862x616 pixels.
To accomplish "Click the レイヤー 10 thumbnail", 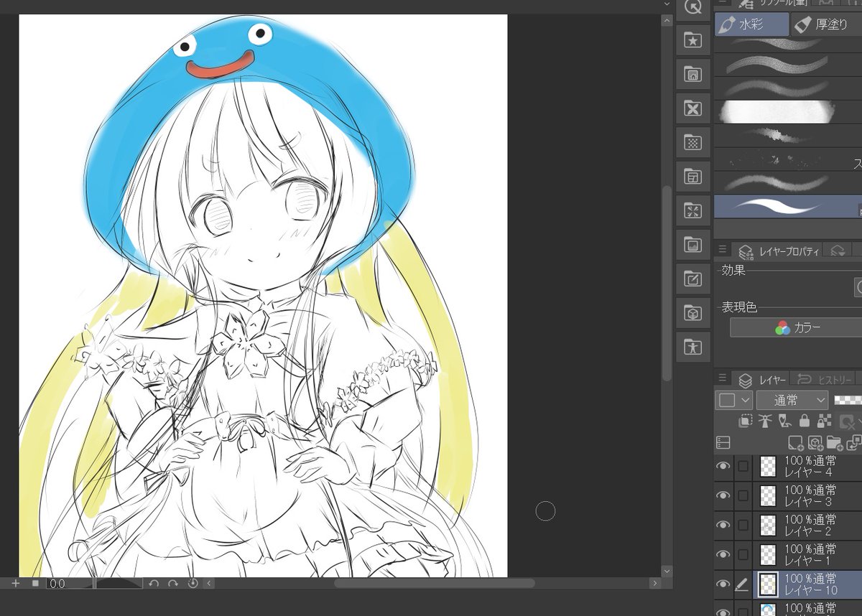I will coord(769,584).
